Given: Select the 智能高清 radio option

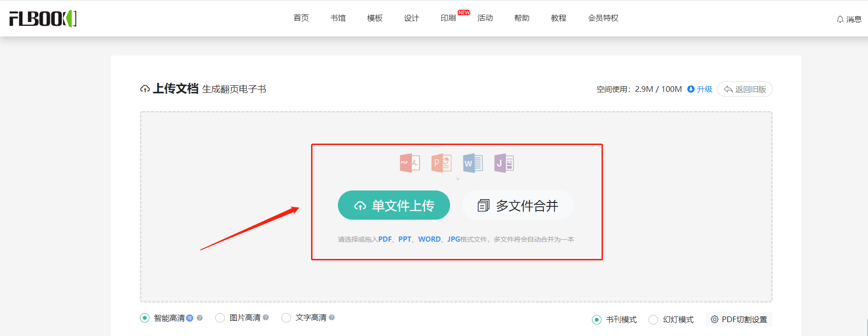Looking at the screenshot, I should [x=145, y=318].
